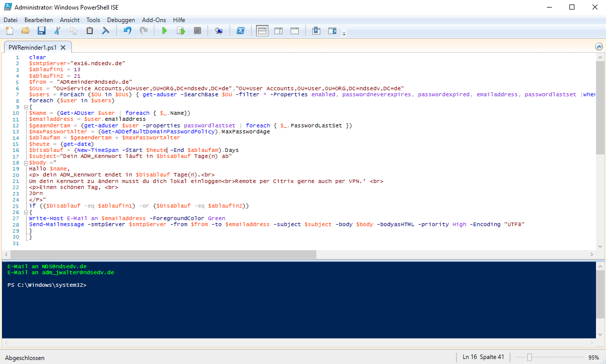Close the PWReminder1.ps1 tab

tap(63, 48)
